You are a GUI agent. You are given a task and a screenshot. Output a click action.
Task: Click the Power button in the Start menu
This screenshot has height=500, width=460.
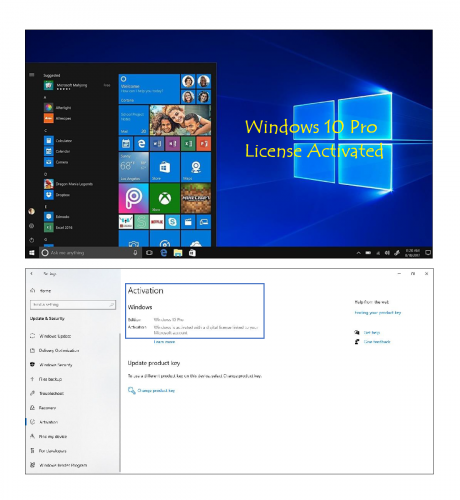[x=32, y=240]
